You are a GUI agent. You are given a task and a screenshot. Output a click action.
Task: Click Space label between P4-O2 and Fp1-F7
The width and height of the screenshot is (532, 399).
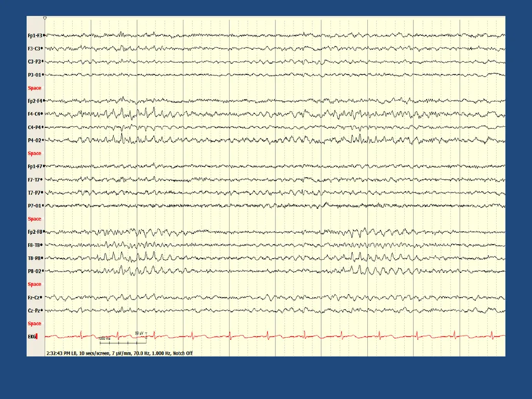pyautogui.click(x=34, y=153)
